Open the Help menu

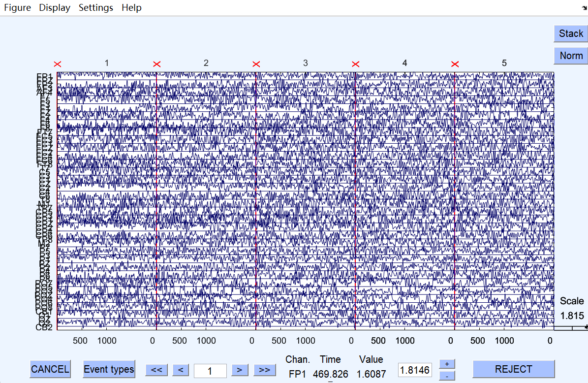pyautogui.click(x=132, y=7)
